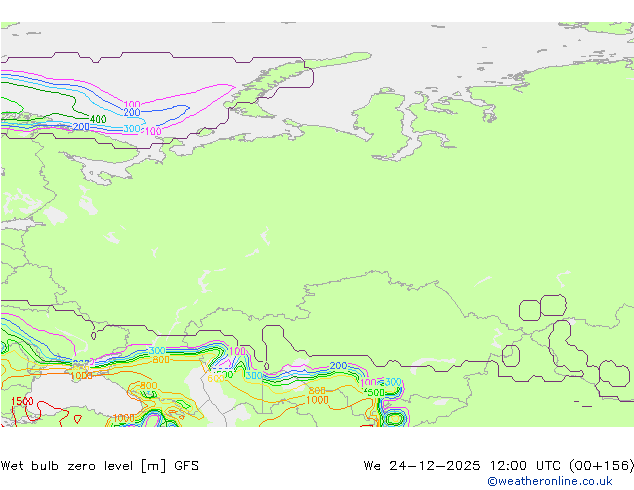Click the red '1500' contour label
634x490 pixels.
point(22,401)
